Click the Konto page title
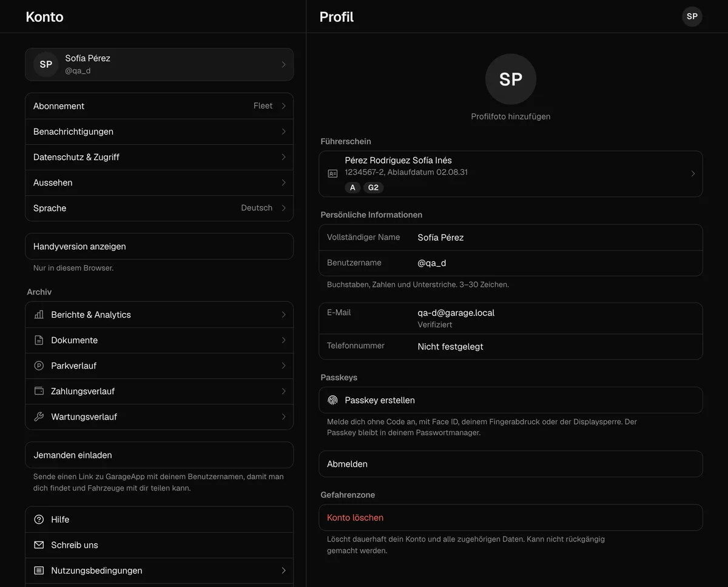The image size is (728, 587). (44, 17)
